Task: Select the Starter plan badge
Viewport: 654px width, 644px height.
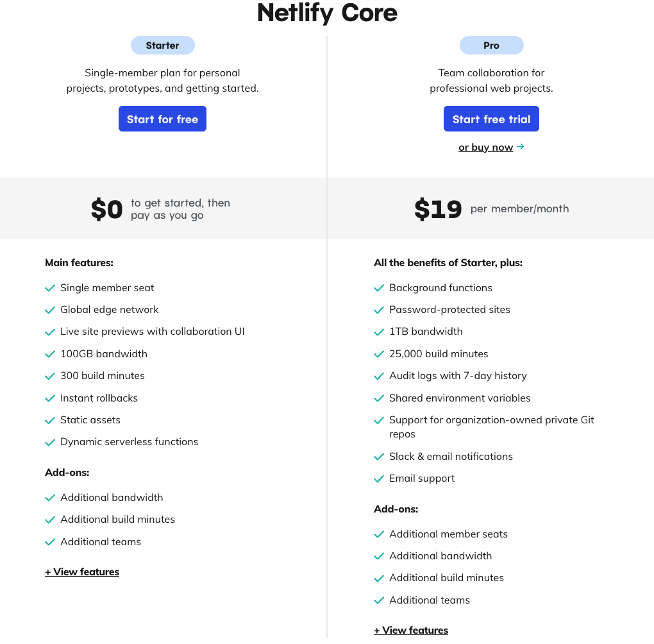Action: (162, 45)
